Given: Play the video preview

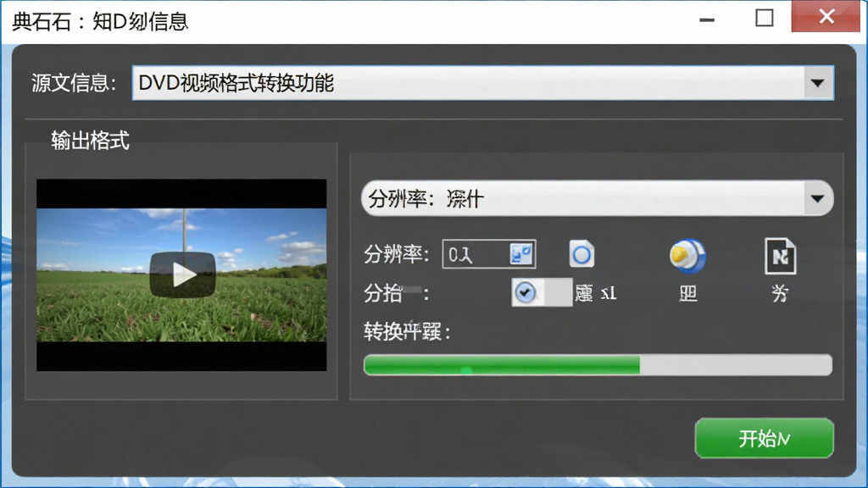Looking at the screenshot, I should [x=183, y=274].
